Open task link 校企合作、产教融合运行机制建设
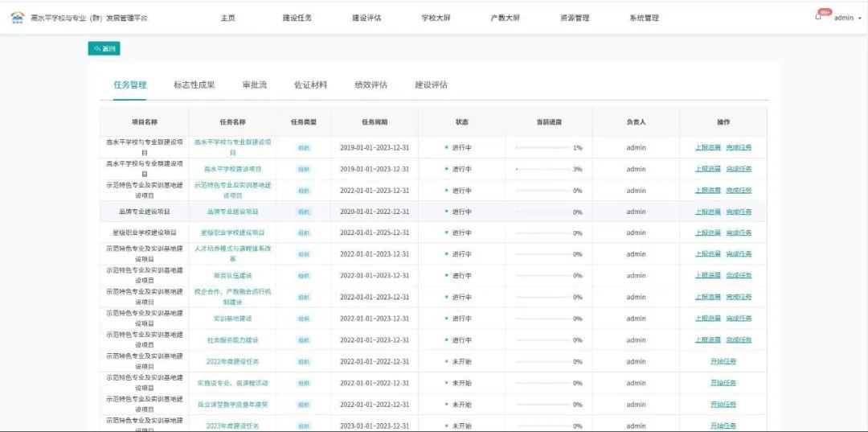This screenshot has height=432, width=868. coord(232,296)
